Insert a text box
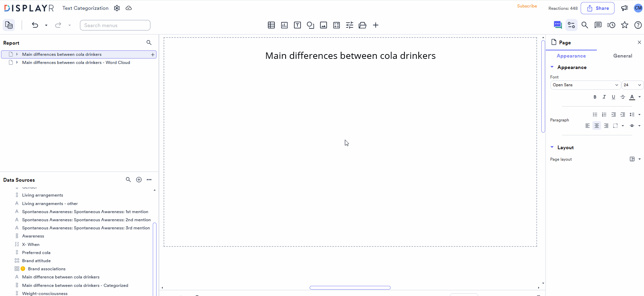 (x=297, y=25)
